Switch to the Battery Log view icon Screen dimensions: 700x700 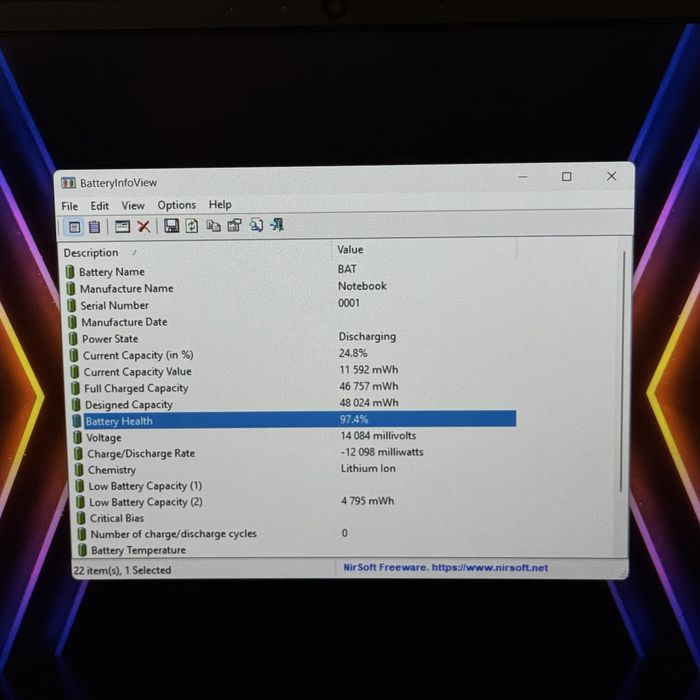point(94,227)
